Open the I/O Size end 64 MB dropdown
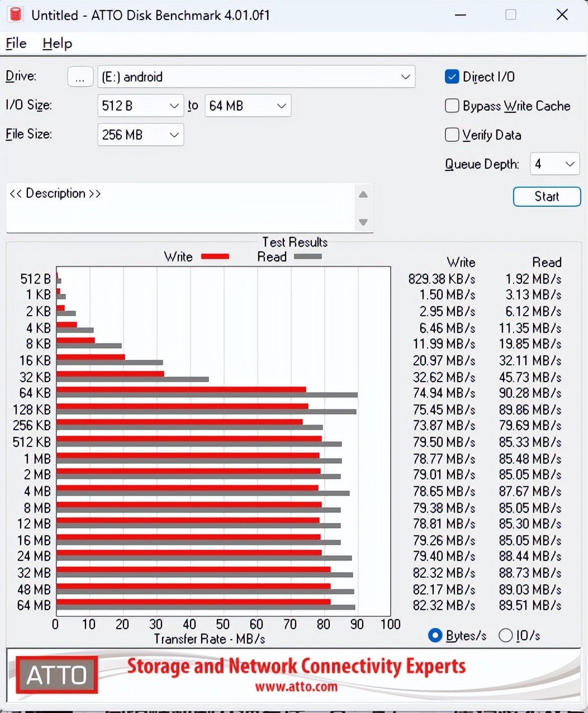588x713 pixels. coord(248,106)
